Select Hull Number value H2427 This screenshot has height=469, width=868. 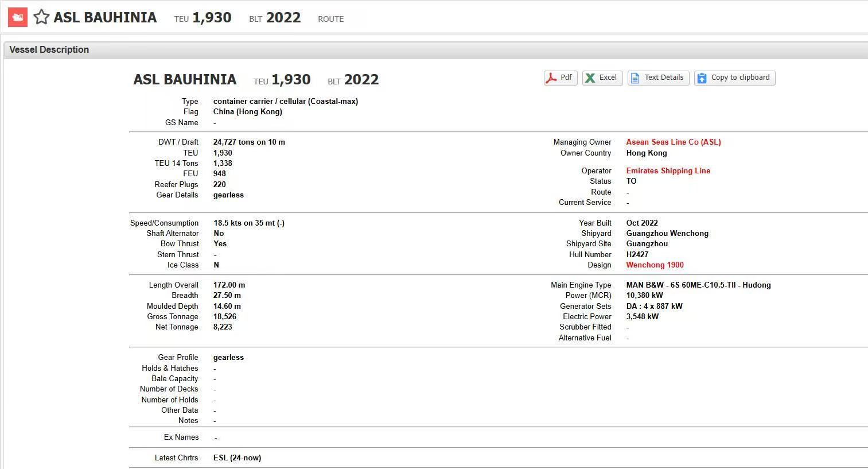coord(637,255)
